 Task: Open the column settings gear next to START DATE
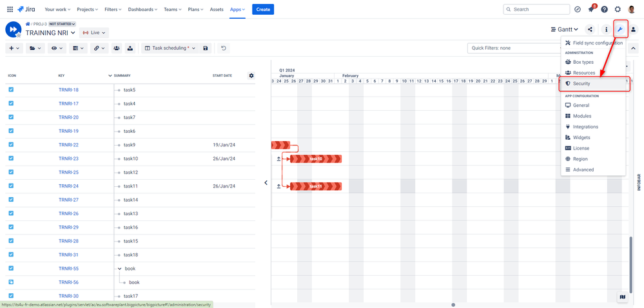coord(251,75)
